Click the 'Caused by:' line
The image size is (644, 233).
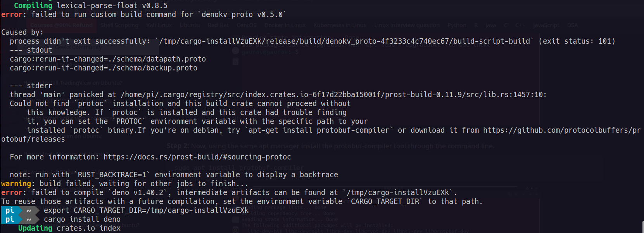tap(22, 32)
